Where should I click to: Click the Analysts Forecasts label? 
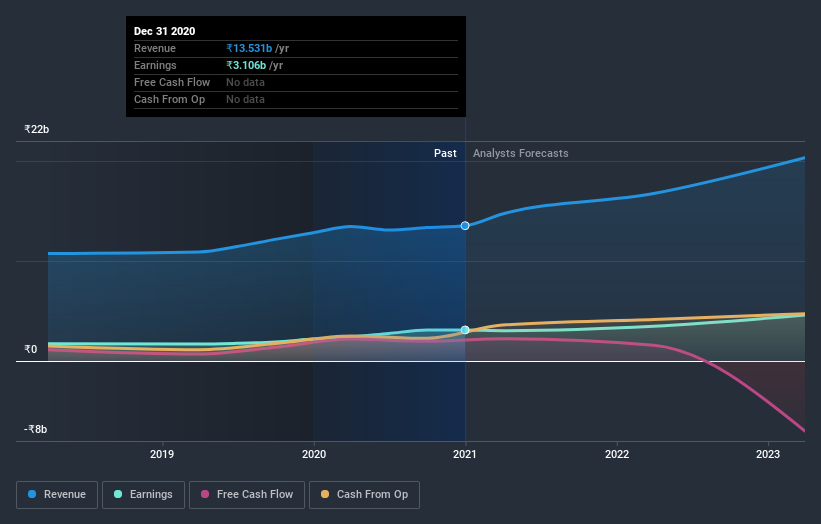pyautogui.click(x=520, y=153)
